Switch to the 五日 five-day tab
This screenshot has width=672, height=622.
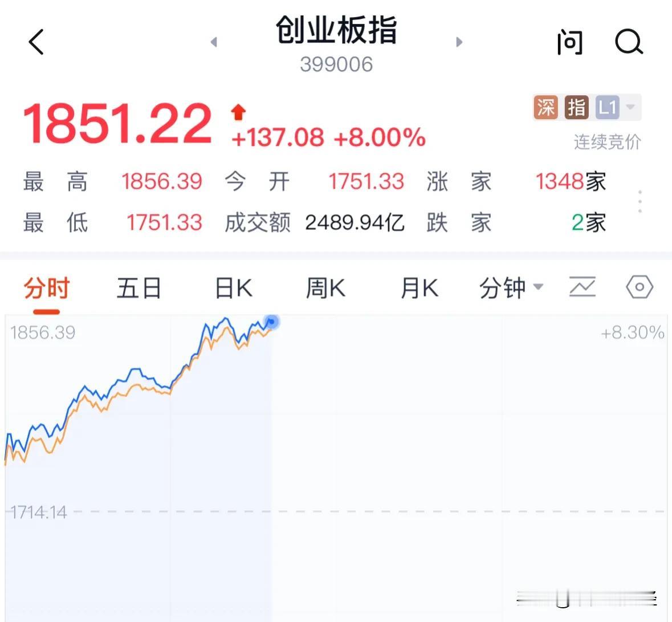point(139,287)
